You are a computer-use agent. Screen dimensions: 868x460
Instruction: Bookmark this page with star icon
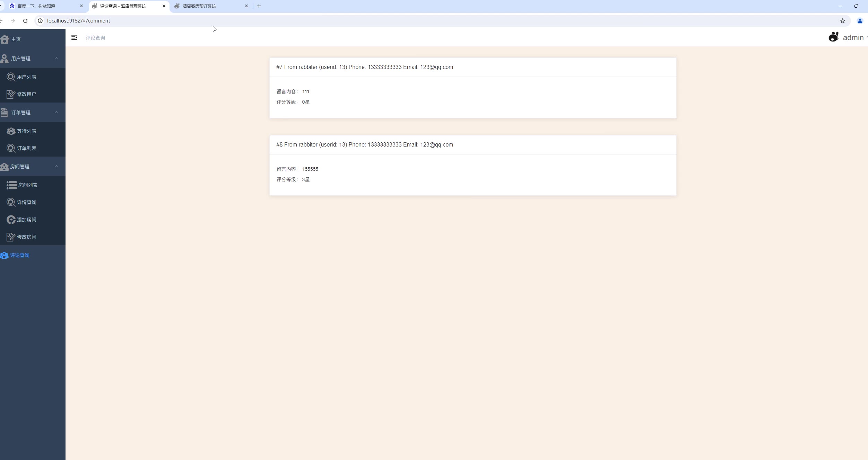coord(842,21)
